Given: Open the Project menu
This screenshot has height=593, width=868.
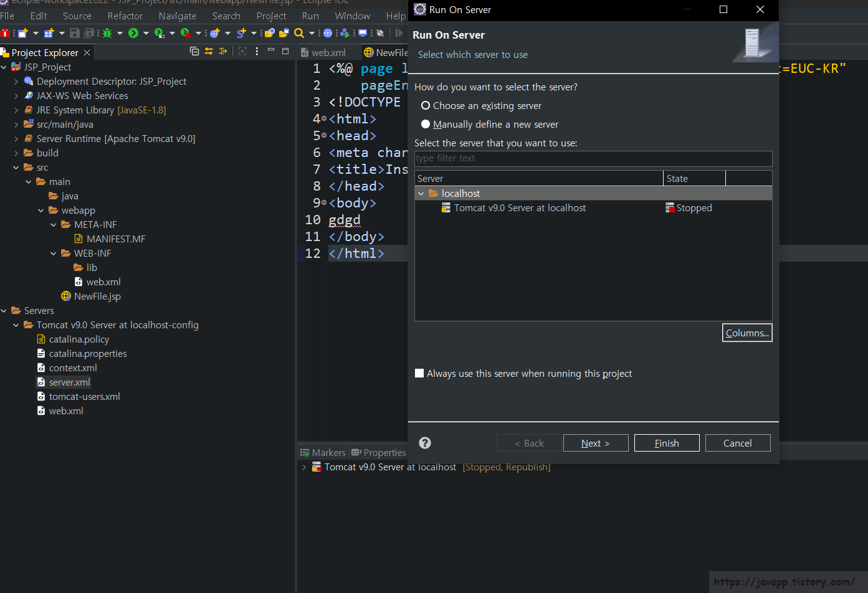Looking at the screenshot, I should pos(272,16).
